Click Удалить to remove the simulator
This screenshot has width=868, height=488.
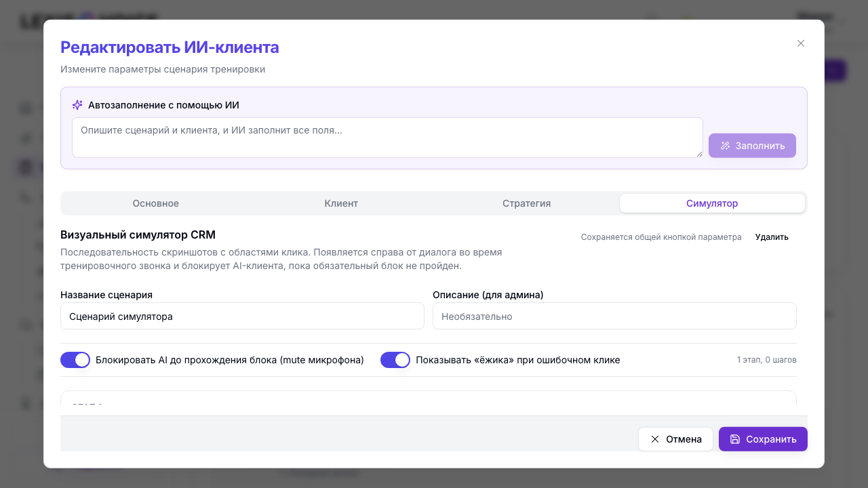(772, 237)
